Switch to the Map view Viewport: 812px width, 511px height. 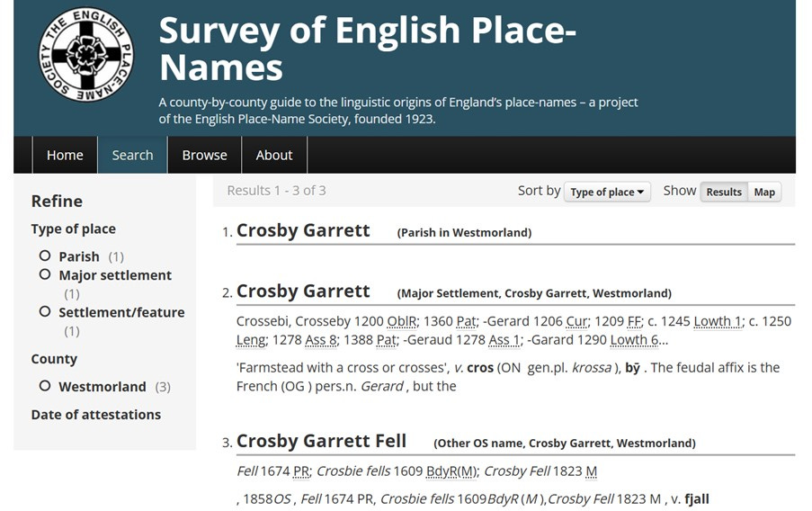tap(764, 192)
